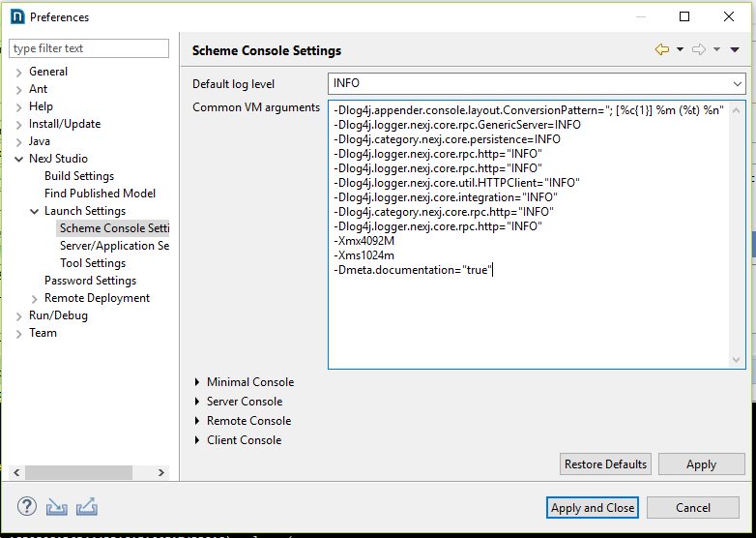Select Build Settings in the tree
756x538 pixels.
pos(79,176)
